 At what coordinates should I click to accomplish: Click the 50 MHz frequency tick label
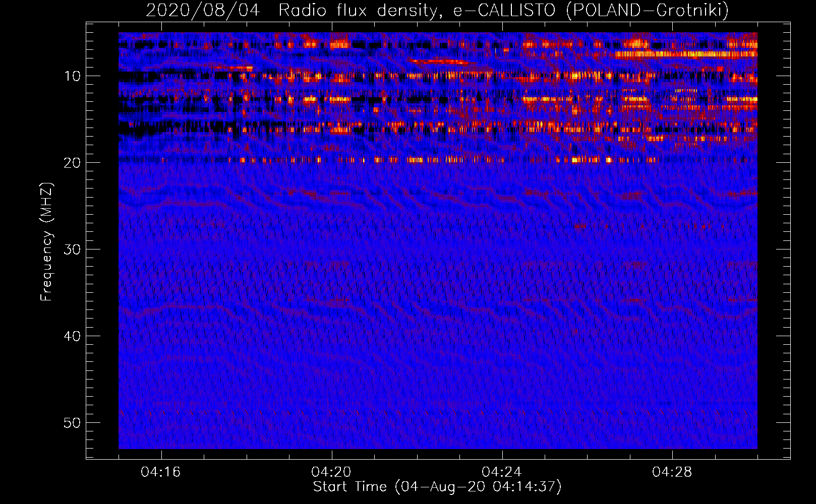(72, 423)
